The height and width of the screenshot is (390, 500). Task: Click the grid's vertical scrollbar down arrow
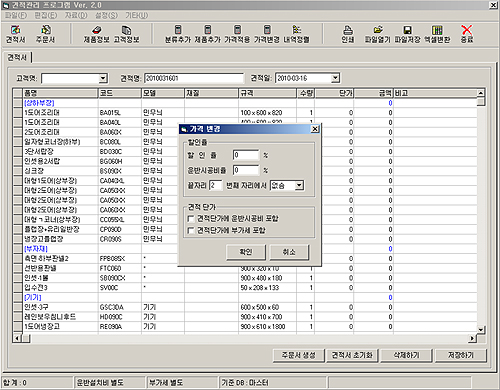(480, 329)
